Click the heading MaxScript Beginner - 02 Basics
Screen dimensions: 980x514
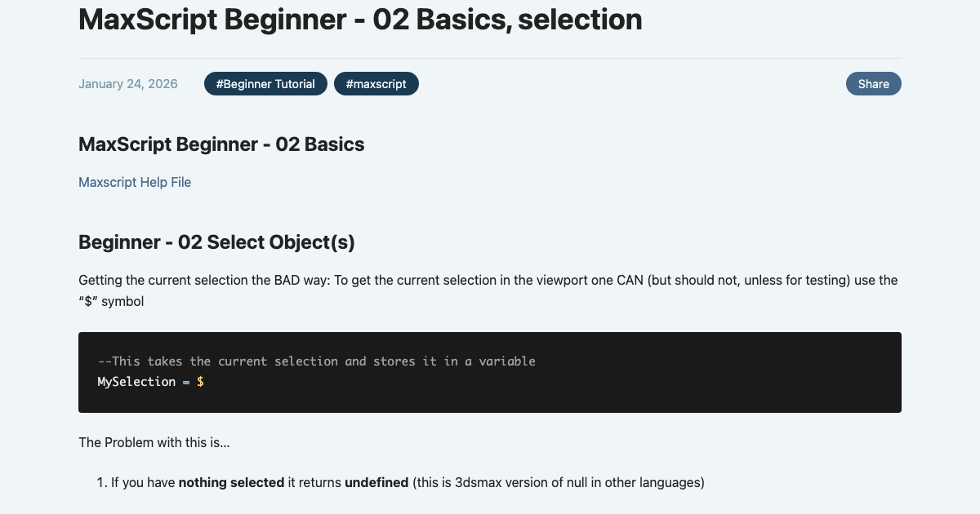(221, 144)
